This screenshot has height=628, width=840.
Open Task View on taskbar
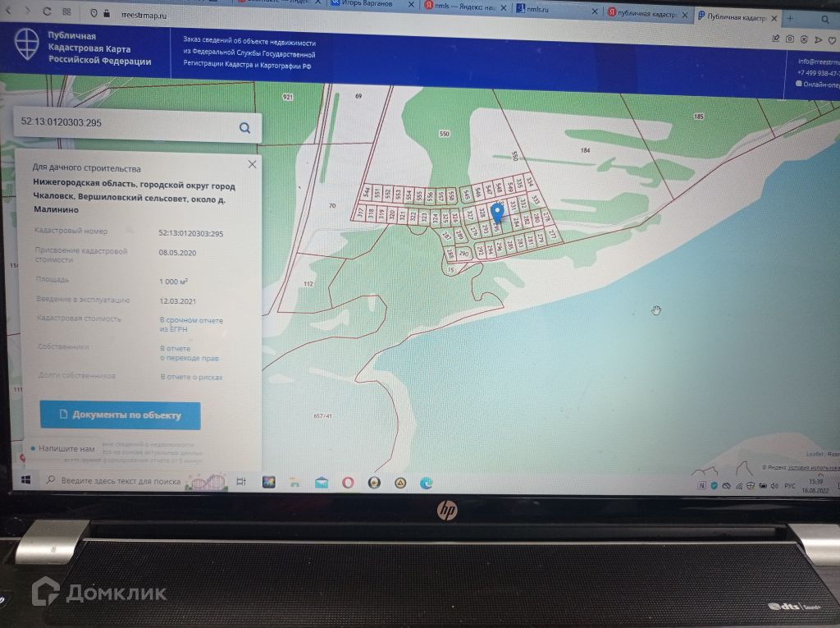tap(241, 482)
